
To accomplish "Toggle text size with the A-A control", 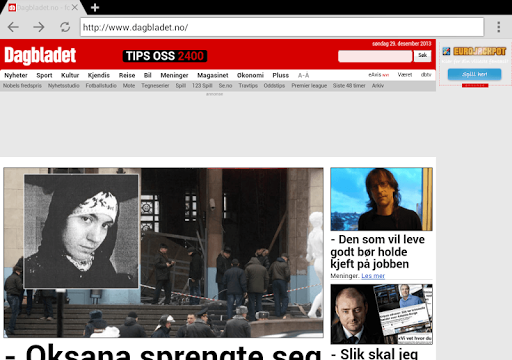I will point(303,75).
